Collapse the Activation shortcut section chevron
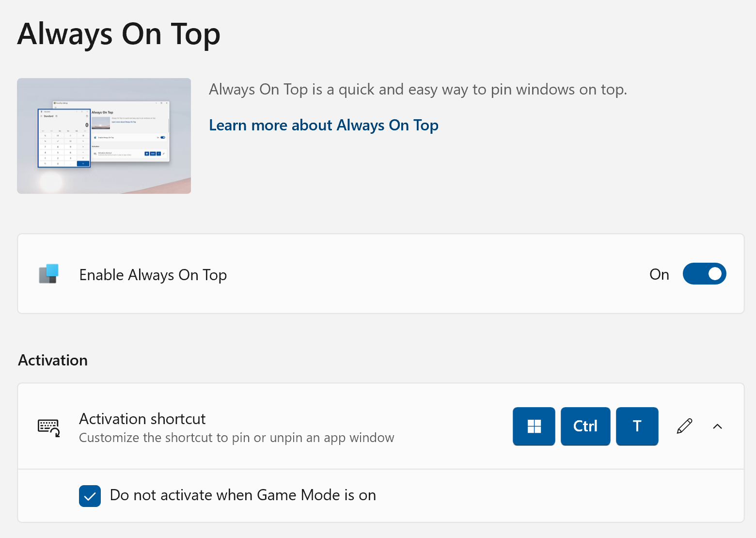This screenshot has height=538, width=756. pos(718,427)
